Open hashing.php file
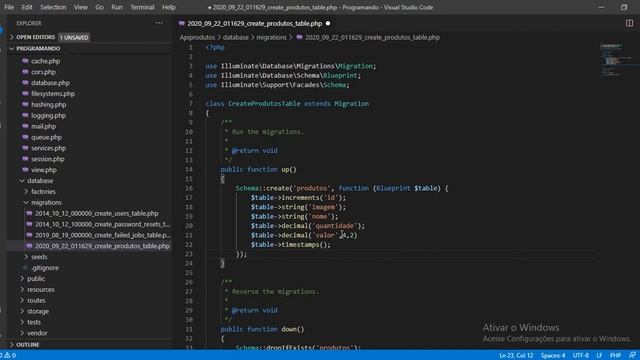The width and height of the screenshot is (640, 360). [48, 104]
